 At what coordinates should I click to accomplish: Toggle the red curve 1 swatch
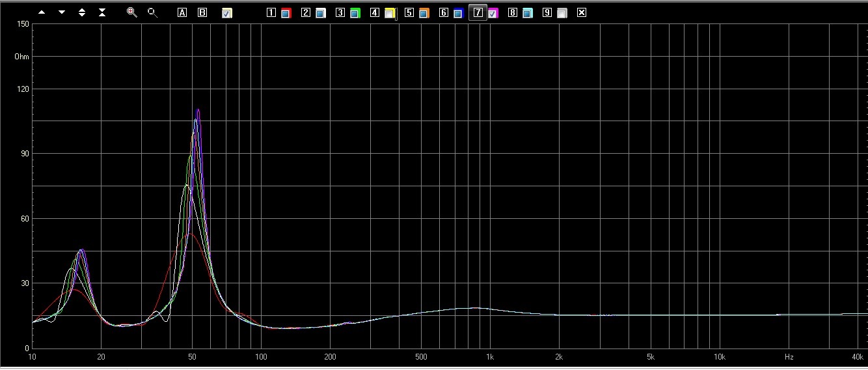(x=286, y=13)
